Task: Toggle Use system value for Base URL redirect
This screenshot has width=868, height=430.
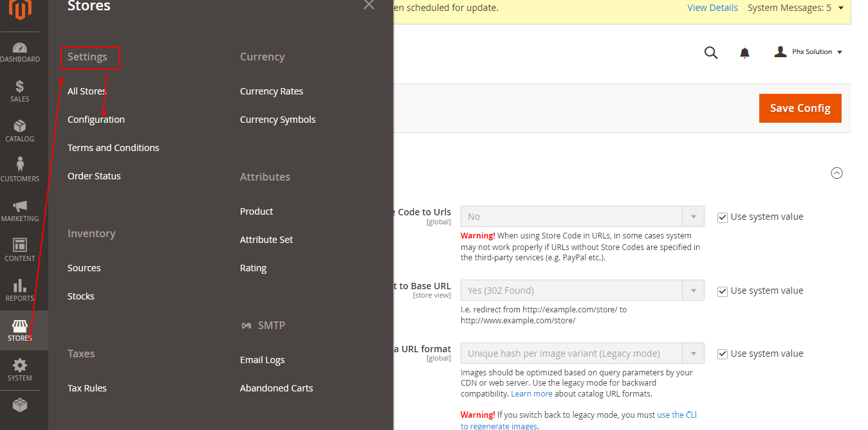Action: point(723,291)
